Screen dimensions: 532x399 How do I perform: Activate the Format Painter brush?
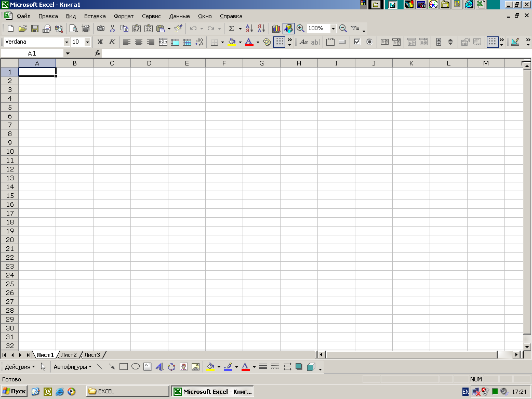pos(179,29)
